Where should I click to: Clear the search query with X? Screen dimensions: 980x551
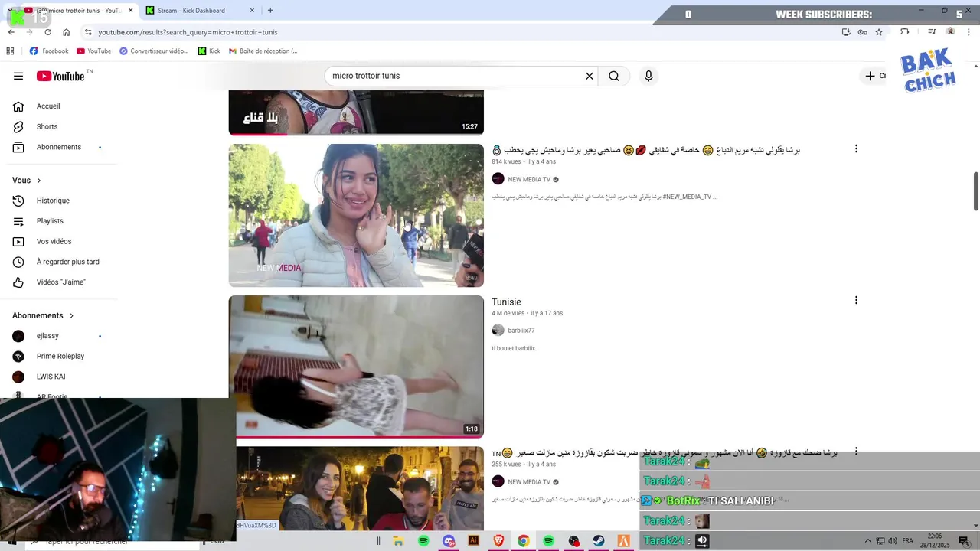pos(590,76)
